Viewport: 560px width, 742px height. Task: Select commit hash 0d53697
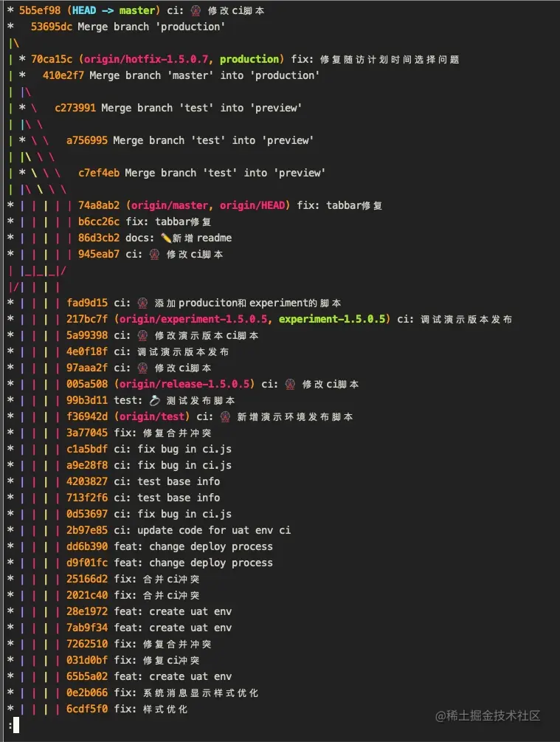87,515
